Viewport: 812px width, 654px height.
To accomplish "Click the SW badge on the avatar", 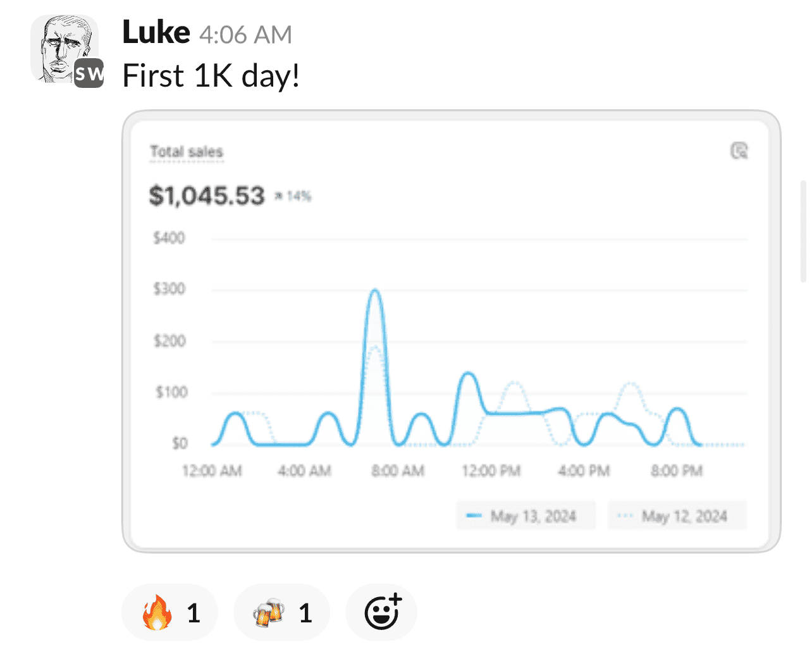I will pyautogui.click(x=89, y=74).
